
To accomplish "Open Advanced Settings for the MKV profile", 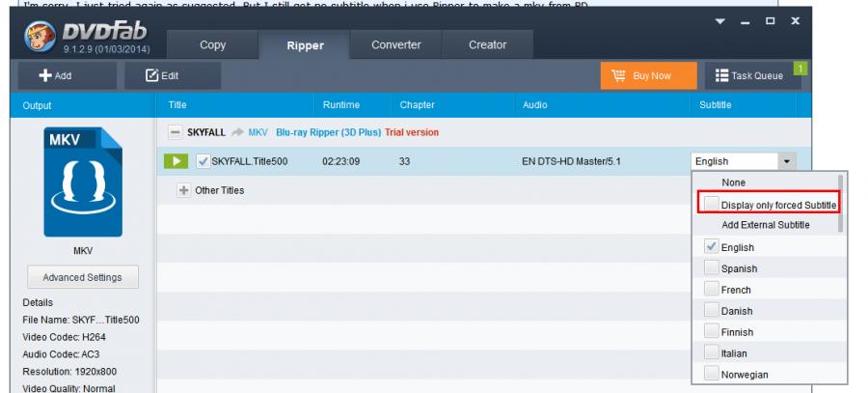I will (x=82, y=278).
